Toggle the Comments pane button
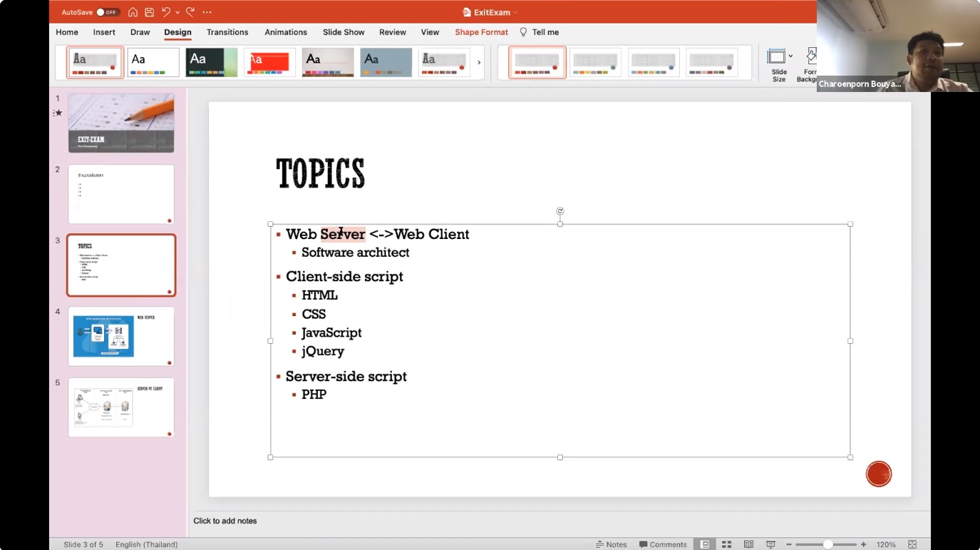This screenshot has height=550, width=980. [663, 544]
